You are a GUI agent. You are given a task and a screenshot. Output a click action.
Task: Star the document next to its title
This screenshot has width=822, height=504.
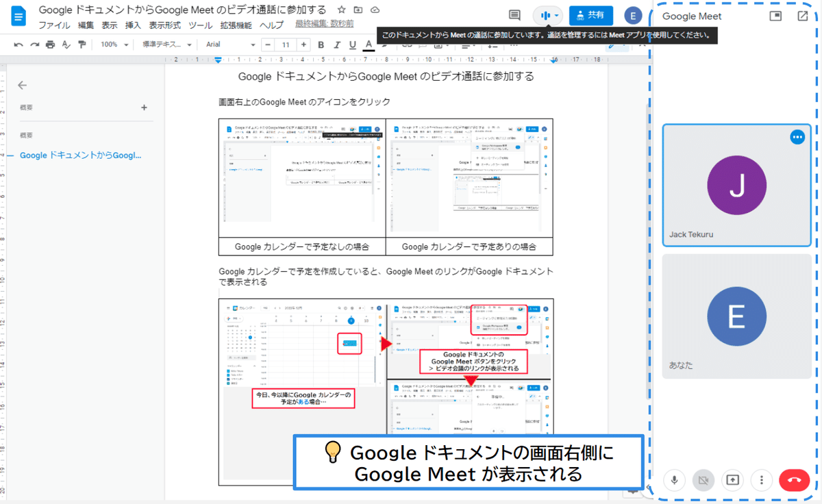[x=340, y=10]
